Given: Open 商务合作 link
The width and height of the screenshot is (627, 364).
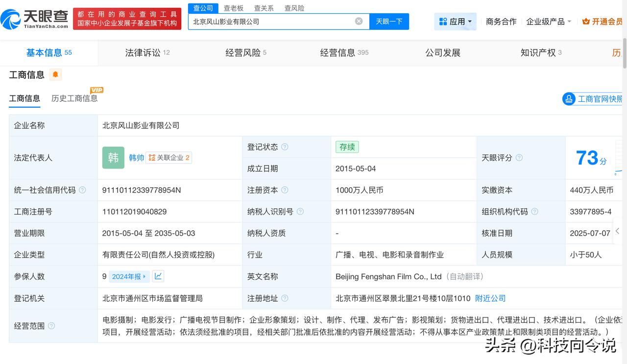Looking at the screenshot, I should coord(501,22).
